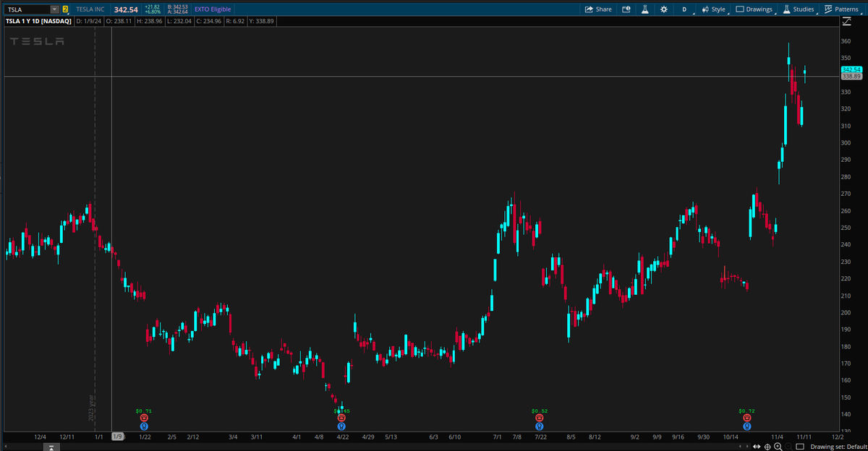Click the crosshair price tag 338.89

(851, 76)
